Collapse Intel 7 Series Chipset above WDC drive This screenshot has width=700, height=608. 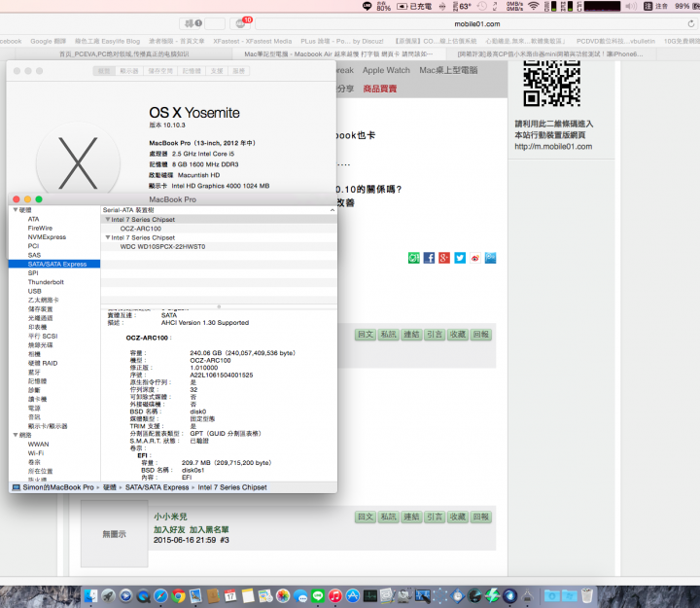(x=108, y=237)
